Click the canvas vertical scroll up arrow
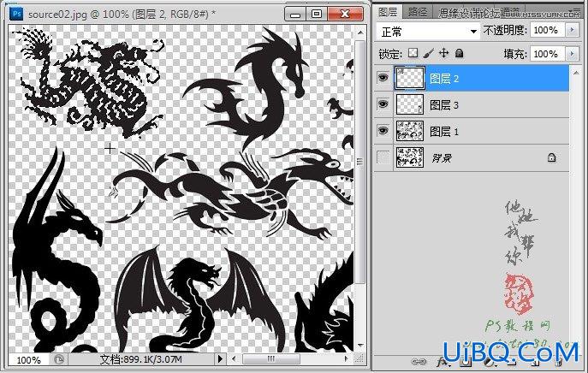The height and width of the screenshot is (373, 588). pos(360,33)
